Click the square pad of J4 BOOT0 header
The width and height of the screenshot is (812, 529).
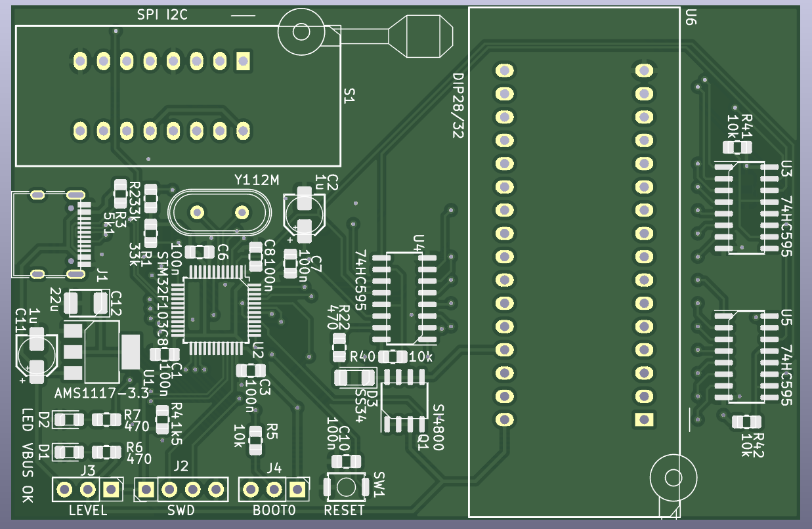pos(297,489)
